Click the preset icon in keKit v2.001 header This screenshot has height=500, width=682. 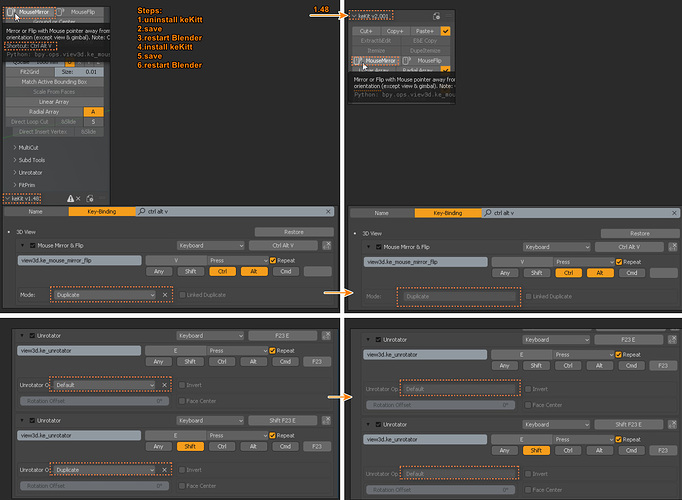click(436, 16)
